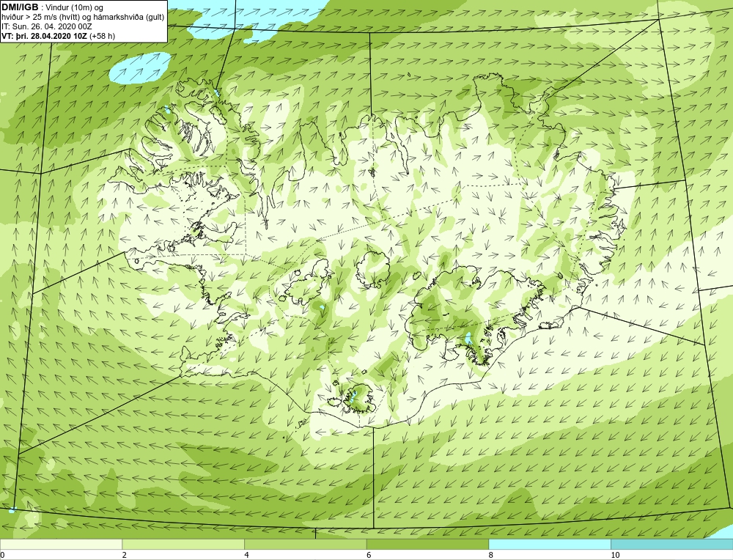Click the legend swatch for 0–2 m/s
Screen dimensions: 733x560
(x=62, y=544)
